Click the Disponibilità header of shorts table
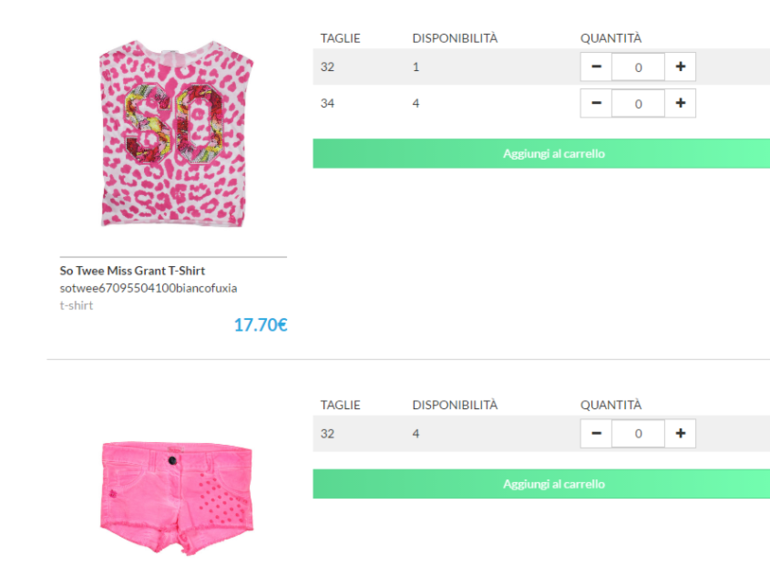 point(454,405)
